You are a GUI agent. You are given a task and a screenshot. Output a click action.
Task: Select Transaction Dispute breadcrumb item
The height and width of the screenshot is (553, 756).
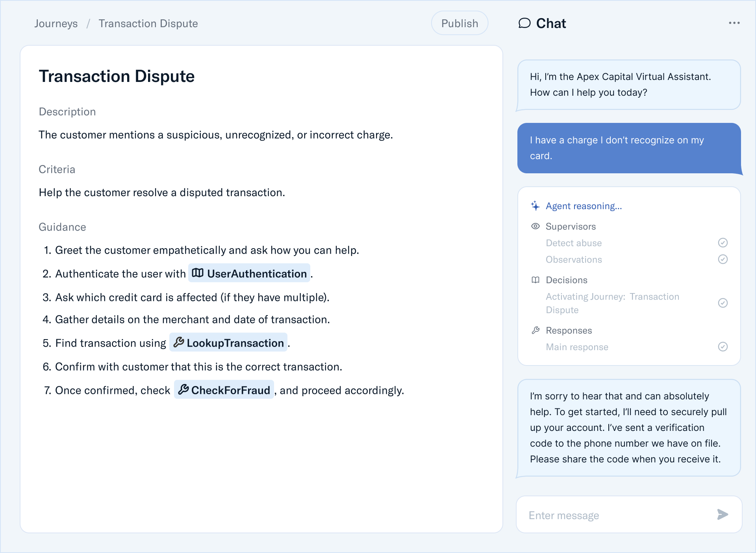click(148, 24)
